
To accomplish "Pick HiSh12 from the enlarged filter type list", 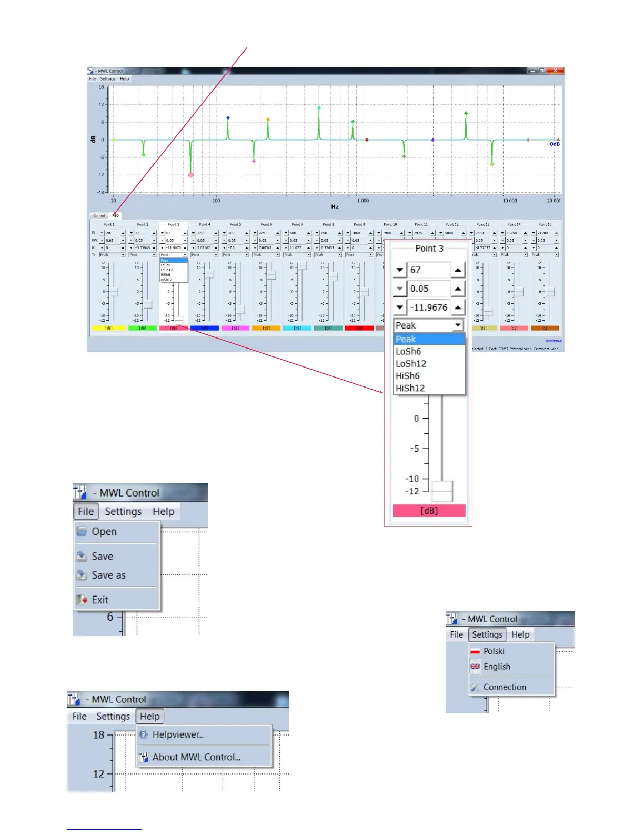I will pyautogui.click(x=410, y=388).
